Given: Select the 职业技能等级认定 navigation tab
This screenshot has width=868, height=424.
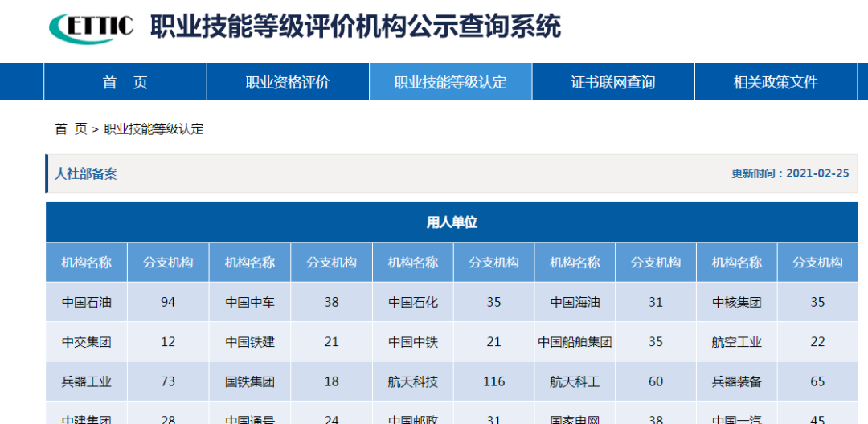Looking at the screenshot, I should point(451,82).
